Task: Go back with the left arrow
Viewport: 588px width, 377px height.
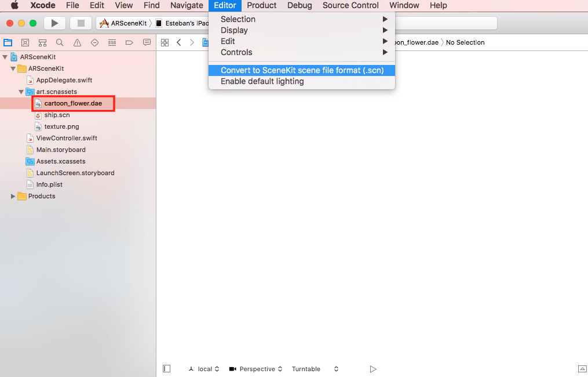Action: [179, 42]
